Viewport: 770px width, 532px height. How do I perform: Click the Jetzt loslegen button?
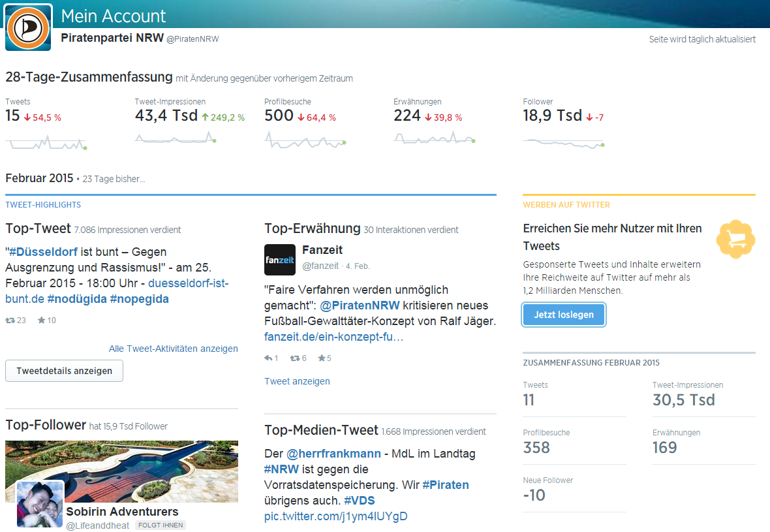[564, 315]
